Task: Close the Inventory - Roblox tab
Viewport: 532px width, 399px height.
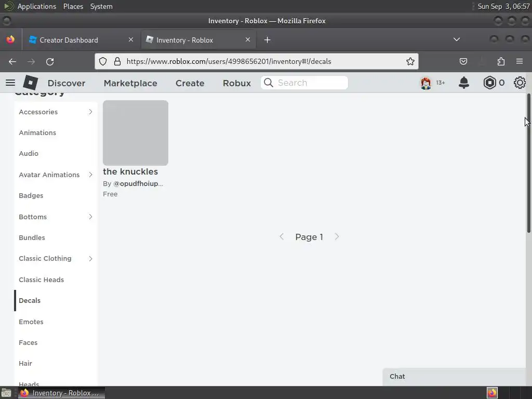Action: [248, 39]
